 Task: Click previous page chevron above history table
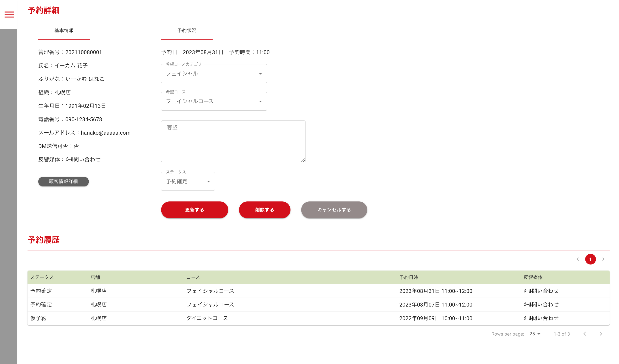(578, 259)
